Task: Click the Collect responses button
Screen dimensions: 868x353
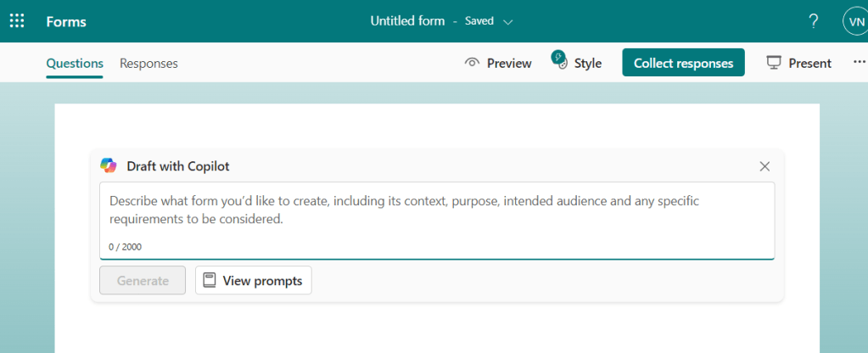Action: 683,63
